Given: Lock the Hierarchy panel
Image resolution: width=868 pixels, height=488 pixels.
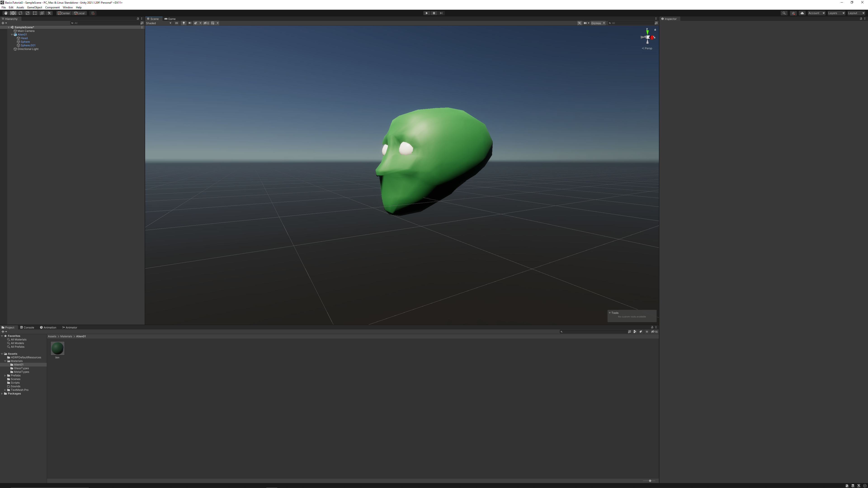Looking at the screenshot, I should click(137, 19).
